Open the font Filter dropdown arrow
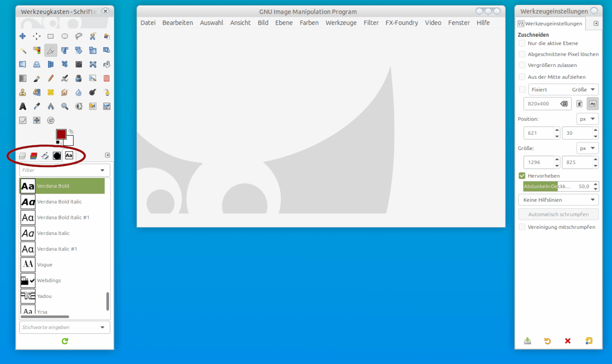Image resolution: width=612 pixels, height=364 pixels. point(102,170)
